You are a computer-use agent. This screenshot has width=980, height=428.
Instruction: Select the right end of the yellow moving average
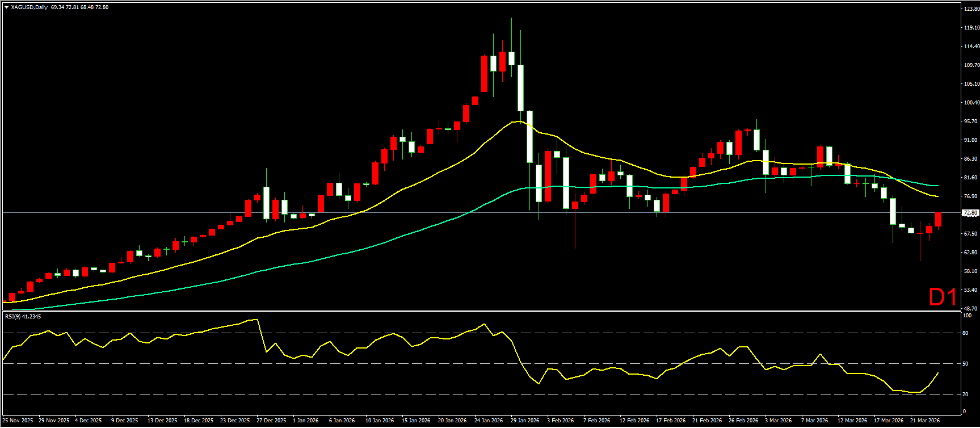(x=937, y=196)
